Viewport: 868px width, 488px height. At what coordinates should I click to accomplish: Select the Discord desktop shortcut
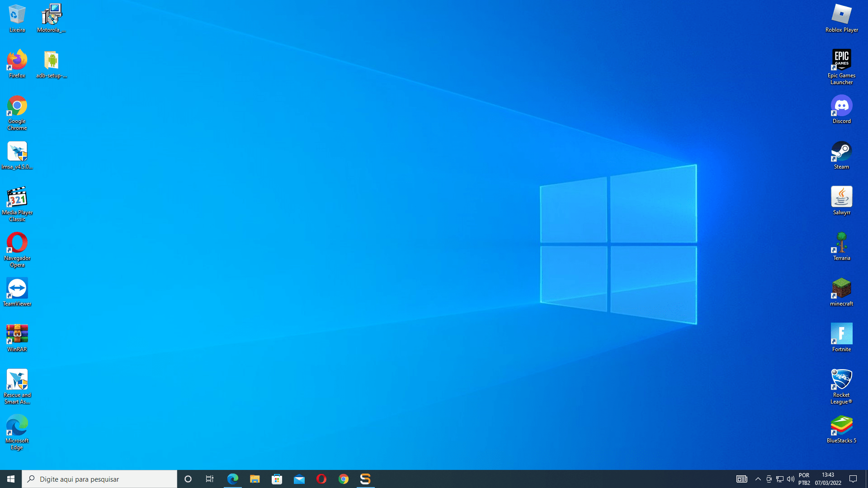coord(841,110)
